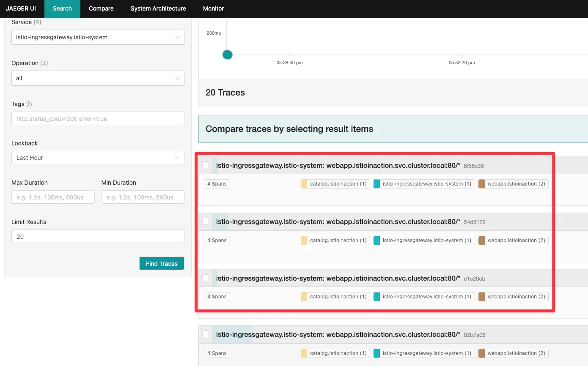Click istio-ingressgateway.istio-system (1) tag in trace 54d5172
The image size is (588, 366).
point(424,240)
